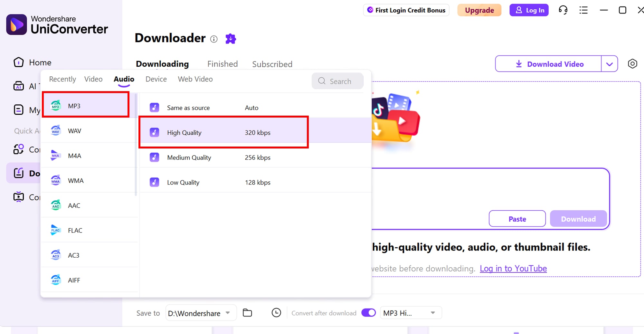The image size is (644, 334).
Task: Select the AIFF format icon
Action: click(x=55, y=280)
